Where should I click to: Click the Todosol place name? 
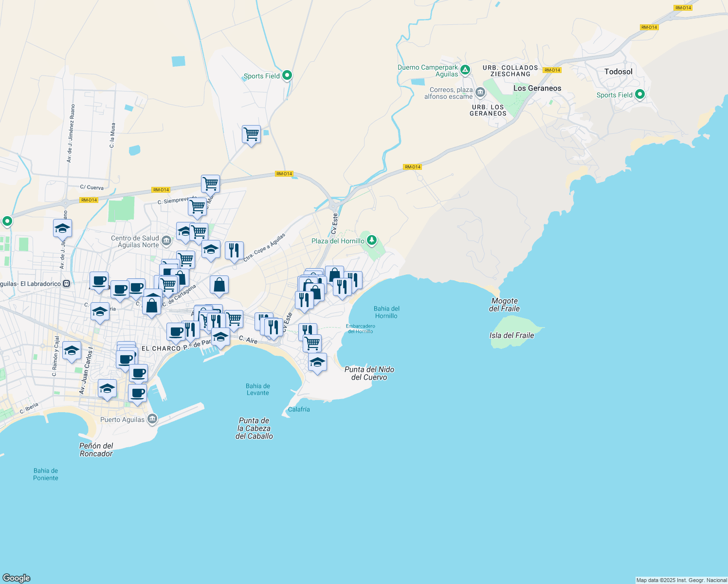(x=618, y=72)
